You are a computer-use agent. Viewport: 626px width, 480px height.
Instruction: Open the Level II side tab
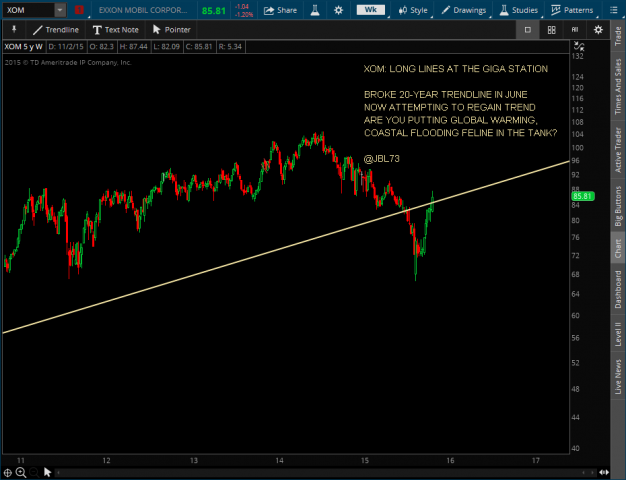point(618,334)
